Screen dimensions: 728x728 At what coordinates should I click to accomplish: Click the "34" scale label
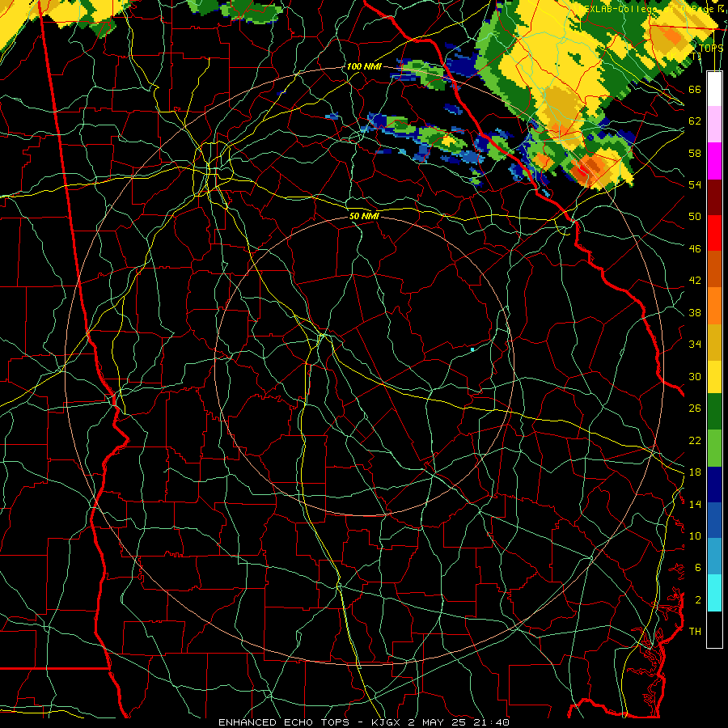pos(695,344)
